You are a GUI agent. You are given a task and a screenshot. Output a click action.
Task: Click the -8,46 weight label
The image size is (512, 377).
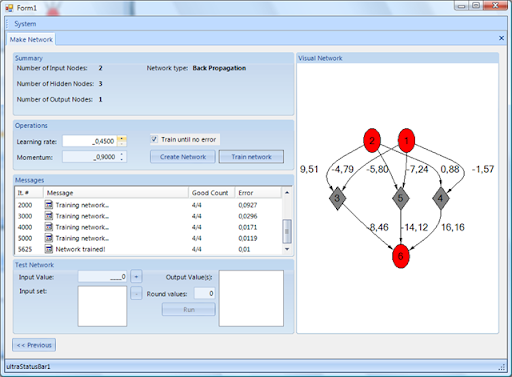click(x=379, y=227)
